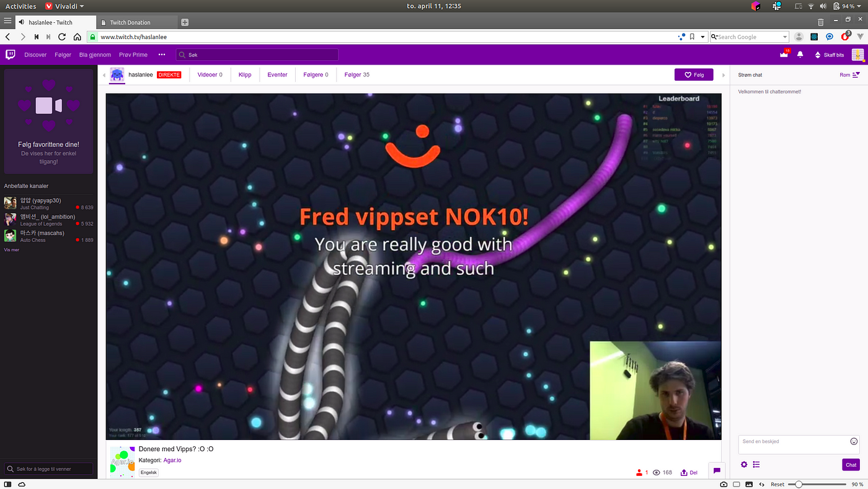Expand the Google search field history arrow
Image resolution: width=868 pixels, height=489 pixels.
click(x=785, y=37)
